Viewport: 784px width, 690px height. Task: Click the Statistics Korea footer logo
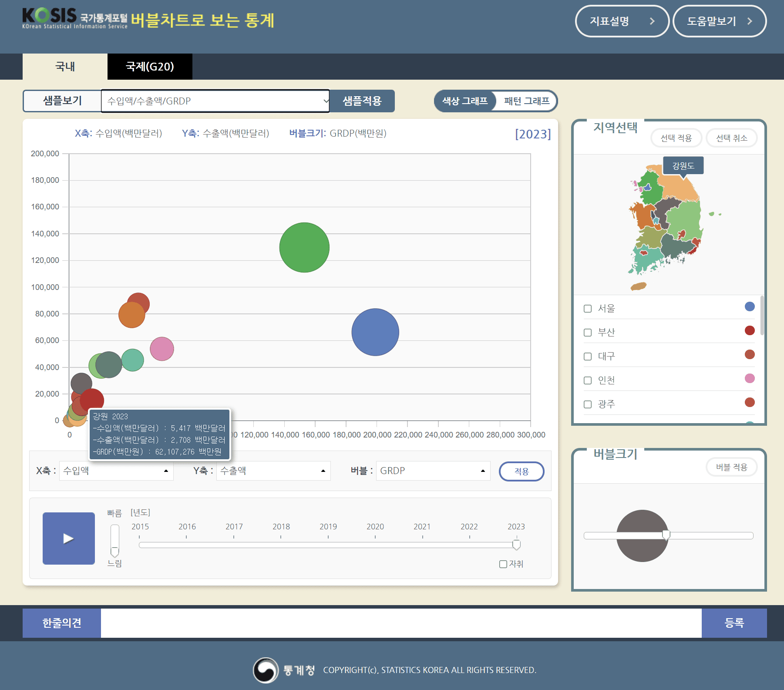click(266, 670)
